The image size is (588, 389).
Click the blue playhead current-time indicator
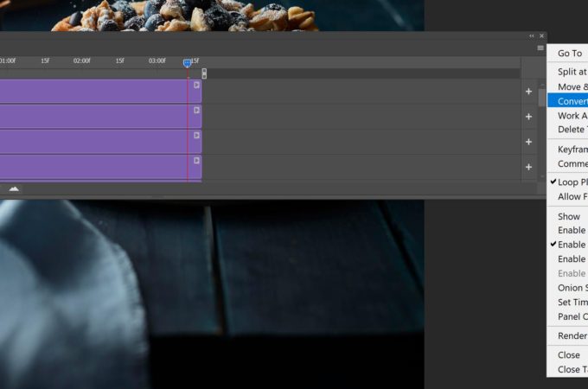(x=187, y=63)
